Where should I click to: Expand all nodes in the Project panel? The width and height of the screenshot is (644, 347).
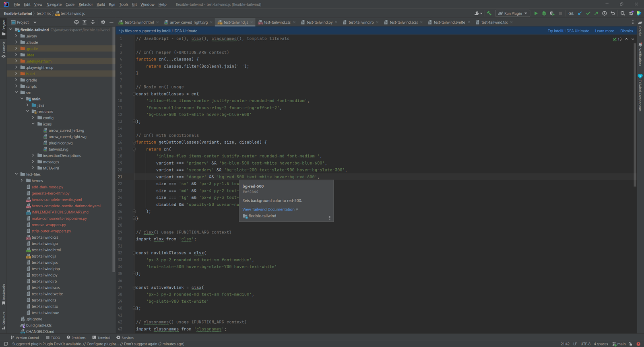[x=85, y=22]
